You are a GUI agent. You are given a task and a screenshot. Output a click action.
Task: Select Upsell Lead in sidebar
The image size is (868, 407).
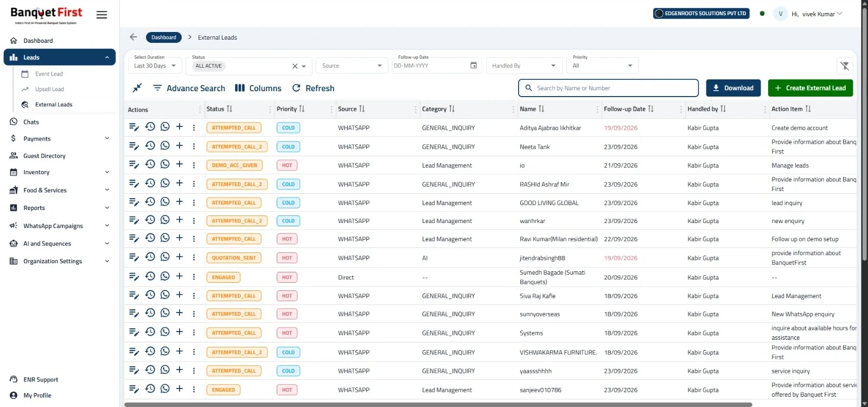[x=49, y=89]
